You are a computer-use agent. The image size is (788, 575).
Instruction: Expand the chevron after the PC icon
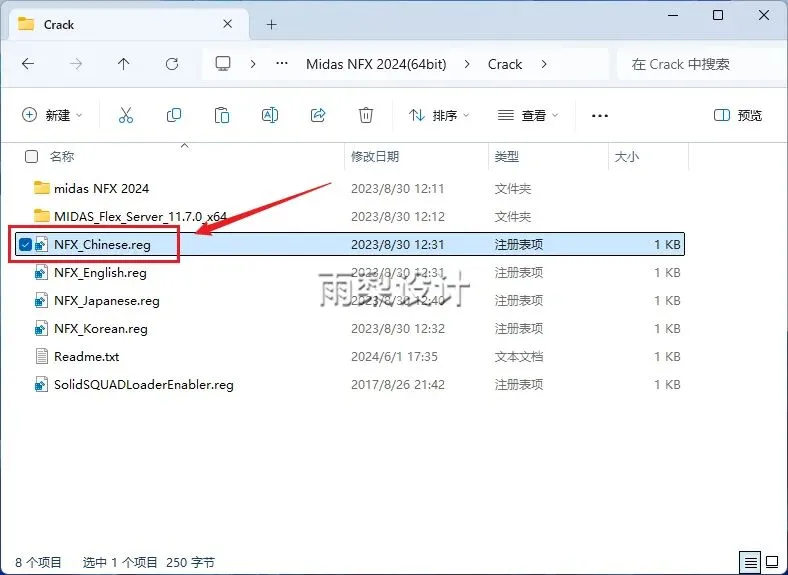coord(253,64)
